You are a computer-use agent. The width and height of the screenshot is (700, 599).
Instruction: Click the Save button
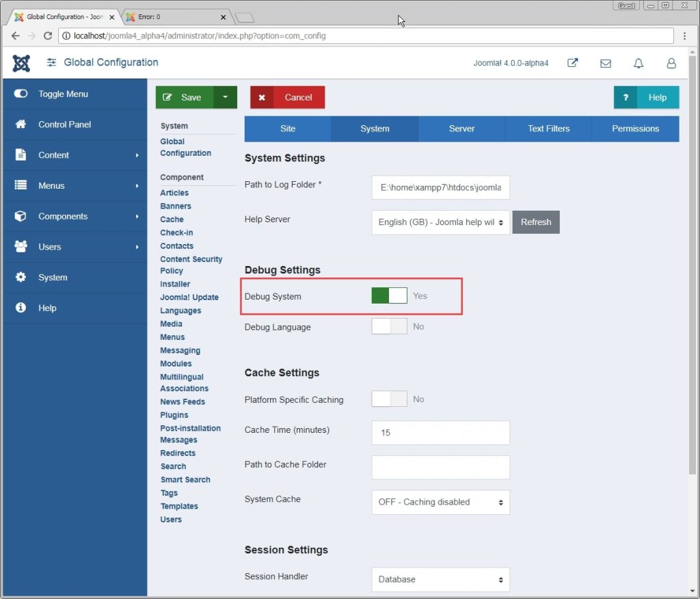click(x=185, y=97)
